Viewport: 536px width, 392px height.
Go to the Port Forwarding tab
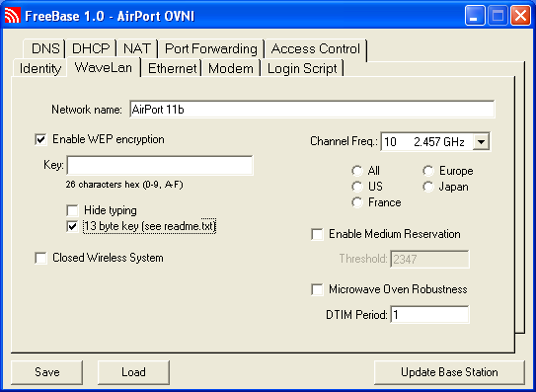[x=211, y=48]
